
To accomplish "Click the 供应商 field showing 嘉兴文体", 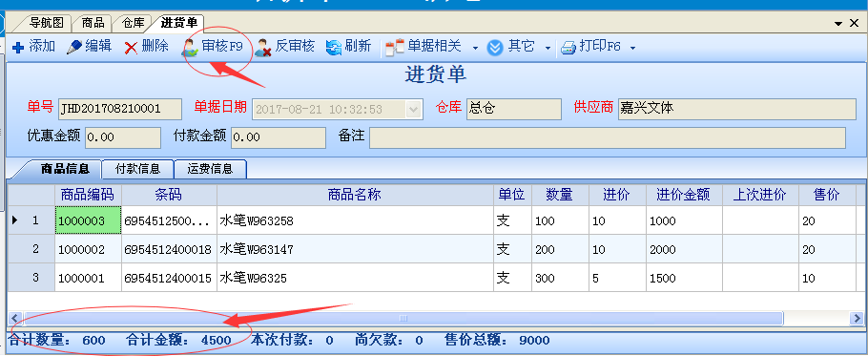I will tap(736, 109).
